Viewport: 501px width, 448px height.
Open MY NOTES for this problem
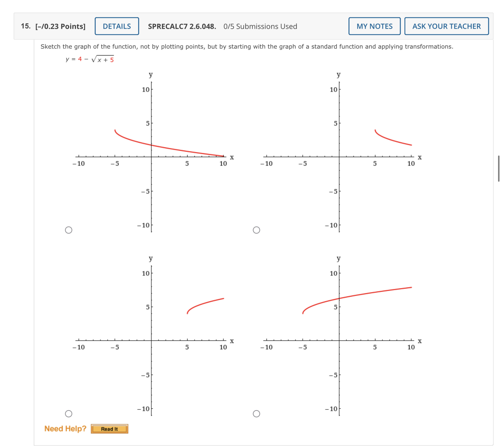[374, 26]
